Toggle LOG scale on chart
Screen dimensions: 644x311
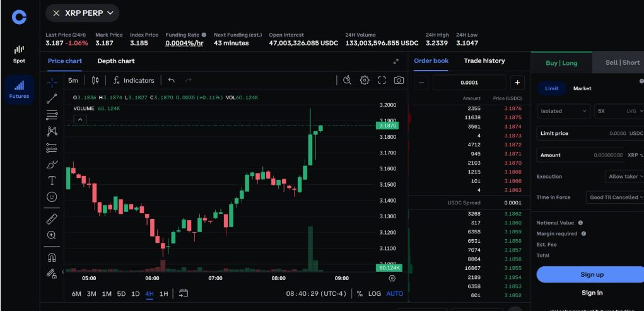[374, 294]
